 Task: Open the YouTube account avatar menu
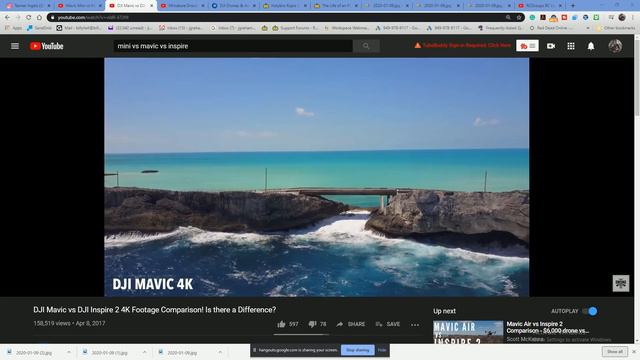tap(615, 46)
